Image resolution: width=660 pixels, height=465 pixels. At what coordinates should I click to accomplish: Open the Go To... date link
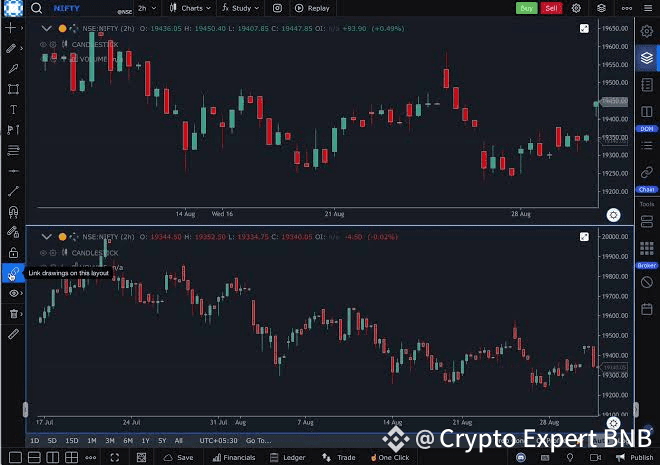[x=258, y=441]
